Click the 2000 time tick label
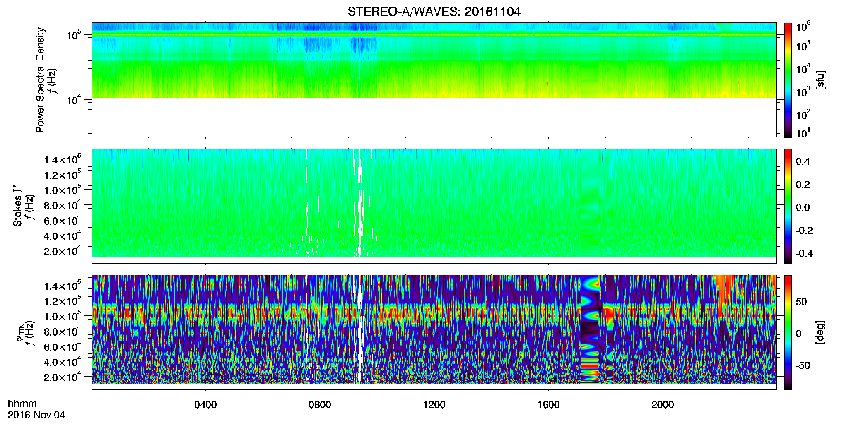The width and height of the screenshot is (868, 447). [663, 405]
